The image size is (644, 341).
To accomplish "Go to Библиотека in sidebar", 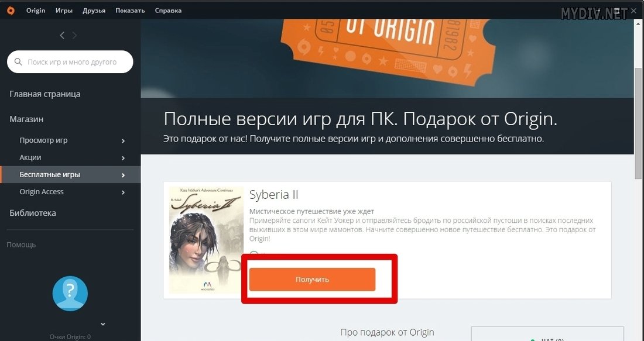I will (33, 213).
